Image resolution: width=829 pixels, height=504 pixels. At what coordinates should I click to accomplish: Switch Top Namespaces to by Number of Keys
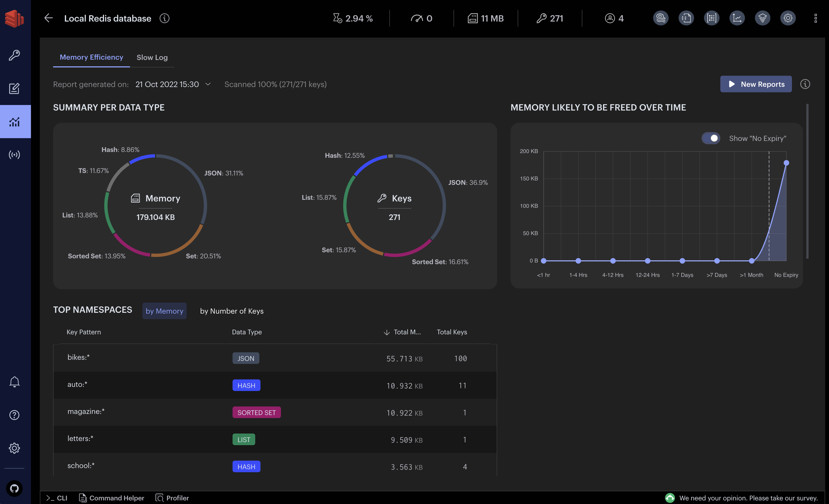(231, 311)
